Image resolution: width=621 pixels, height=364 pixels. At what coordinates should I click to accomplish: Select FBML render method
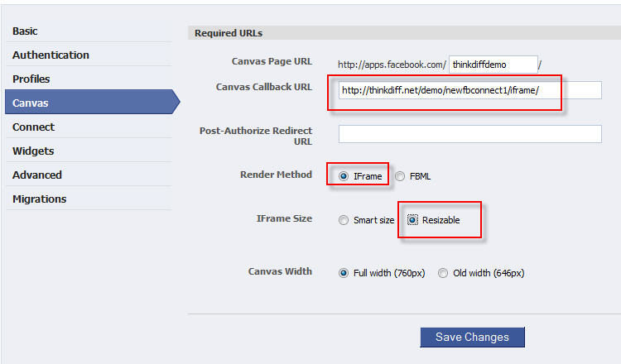(x=400, y=176)
